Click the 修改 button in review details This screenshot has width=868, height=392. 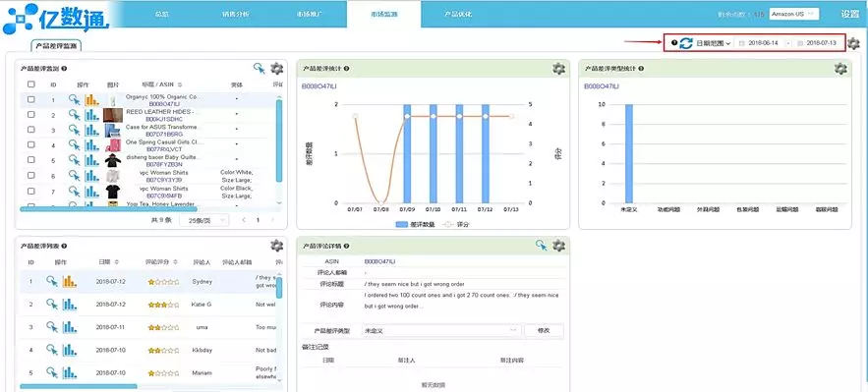[544, 331]
